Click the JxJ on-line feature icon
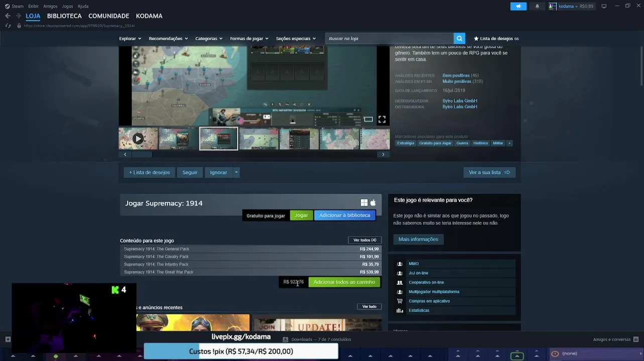Image resolution: width=644 pixels, height=361 pixels. [x=400, y=273]
